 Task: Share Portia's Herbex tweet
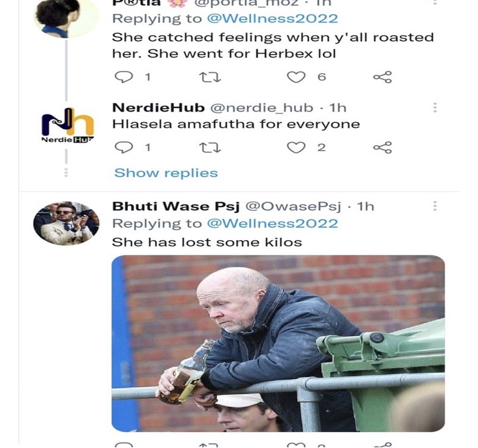click(x=382, y=77)
